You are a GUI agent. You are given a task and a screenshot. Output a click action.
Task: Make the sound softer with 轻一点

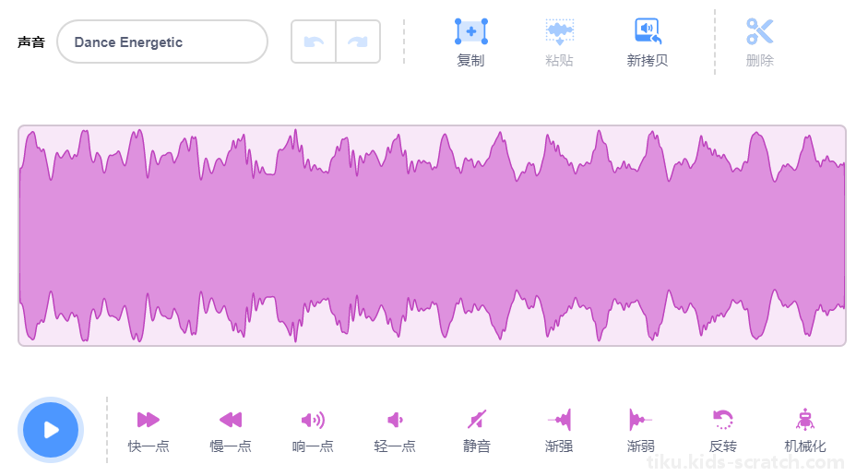395,420
